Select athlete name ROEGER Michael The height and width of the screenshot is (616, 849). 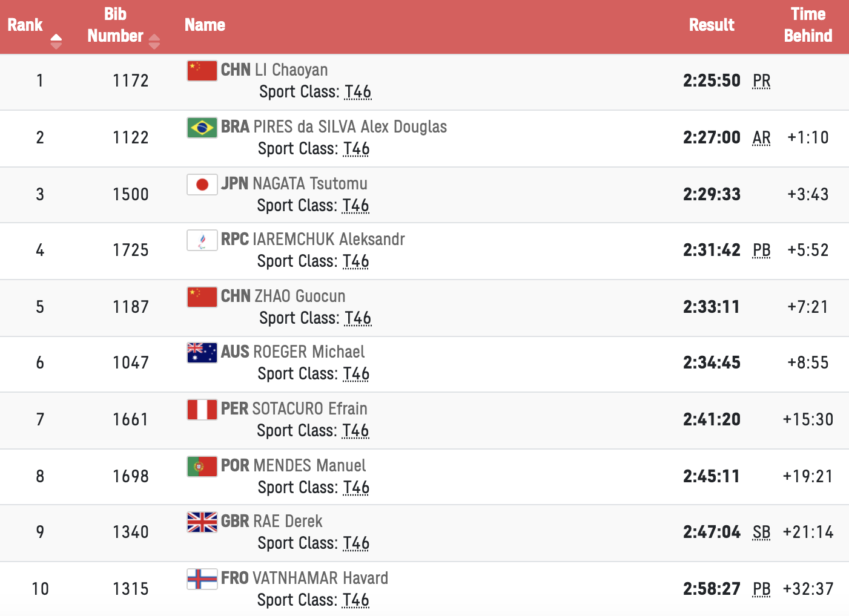click(308, 352)
